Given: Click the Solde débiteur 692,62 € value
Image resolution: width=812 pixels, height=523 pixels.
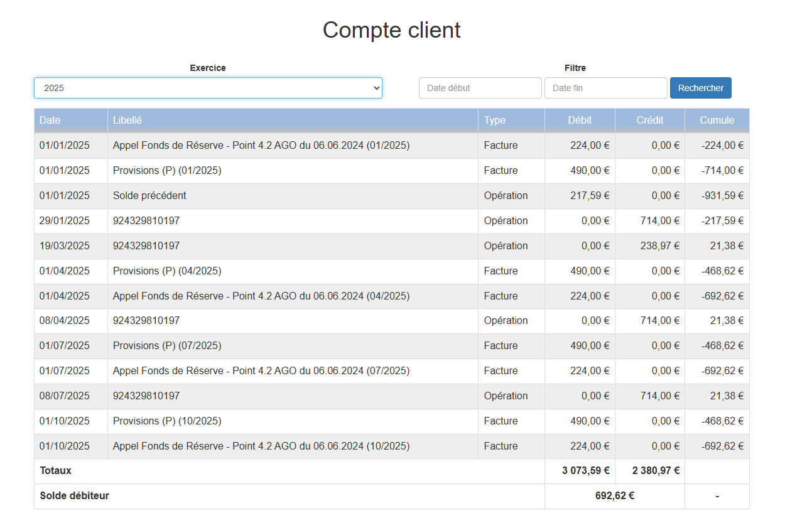Looking at the screenshot, I should [x=614, y=496].
